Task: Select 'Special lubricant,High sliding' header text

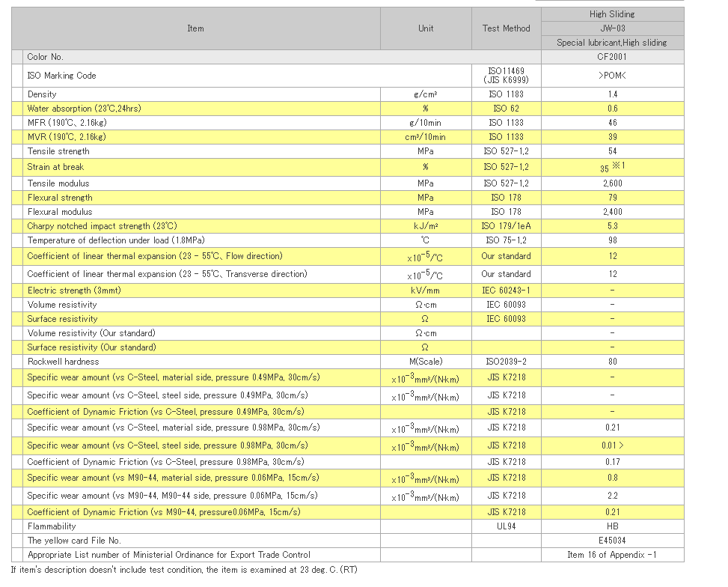Action: click(612, 43)
